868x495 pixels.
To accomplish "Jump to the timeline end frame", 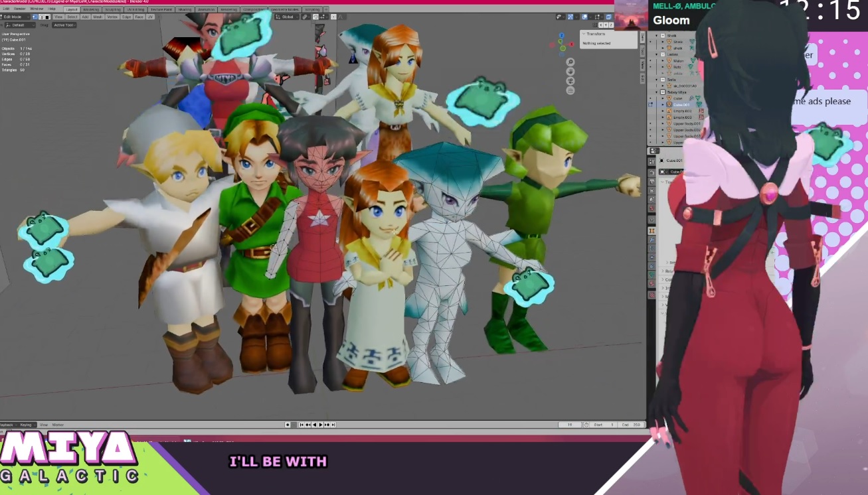I will tap(333, 425).
